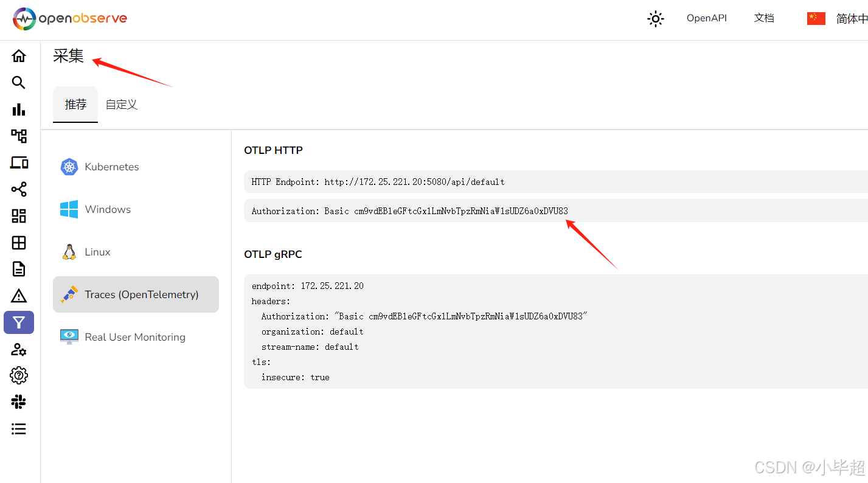Viewport: 868px width, 483px height.
Task: Click the Linux penguin icon
Action: 69,252
